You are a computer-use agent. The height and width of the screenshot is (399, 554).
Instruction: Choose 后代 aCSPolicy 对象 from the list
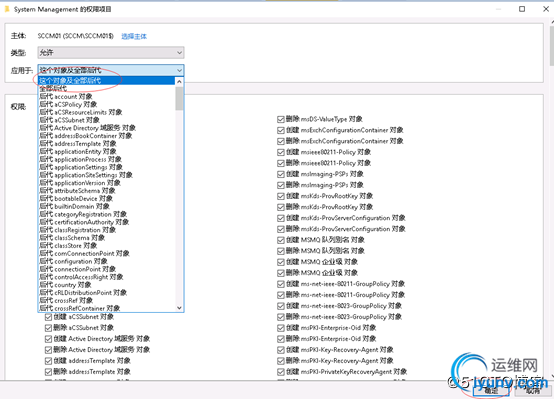[106, 104]
